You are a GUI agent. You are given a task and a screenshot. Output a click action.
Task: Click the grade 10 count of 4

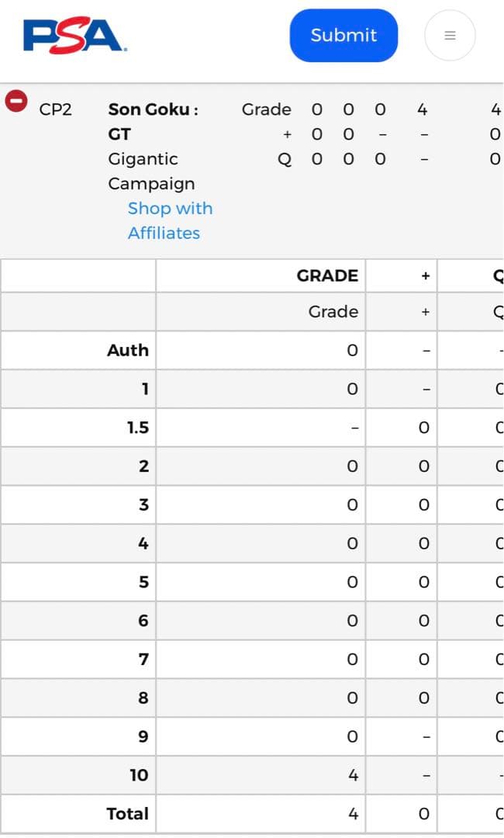353,774
